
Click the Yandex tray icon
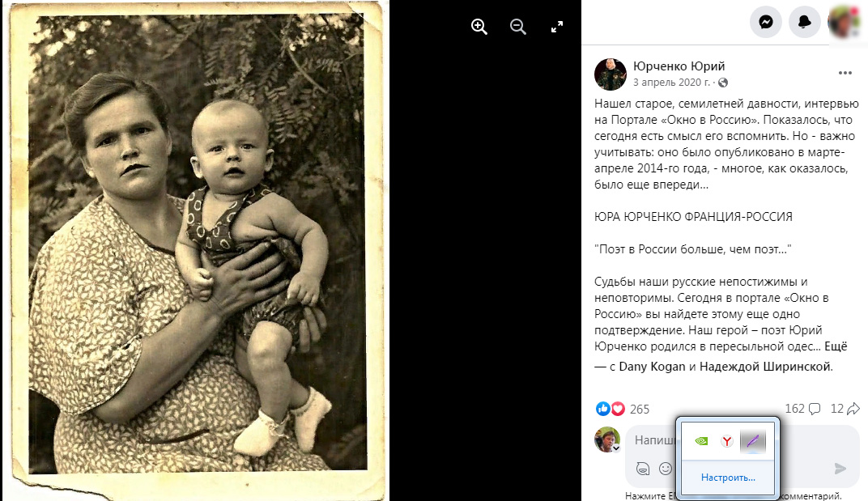coord(727,441)
